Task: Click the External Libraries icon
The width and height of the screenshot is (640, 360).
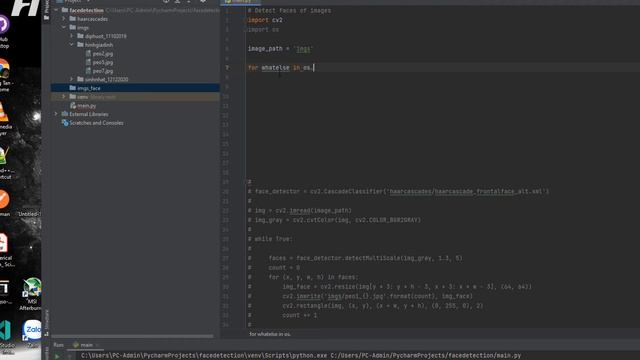Action: click(x=64, y=114)
